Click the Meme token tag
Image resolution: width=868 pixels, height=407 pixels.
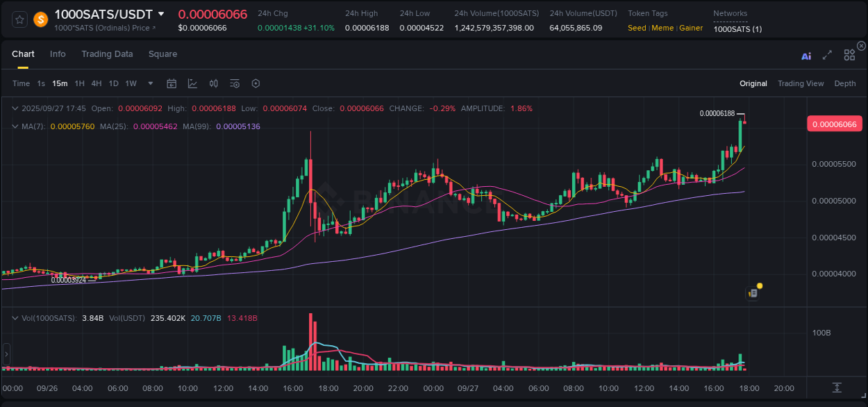coord(662,28)
